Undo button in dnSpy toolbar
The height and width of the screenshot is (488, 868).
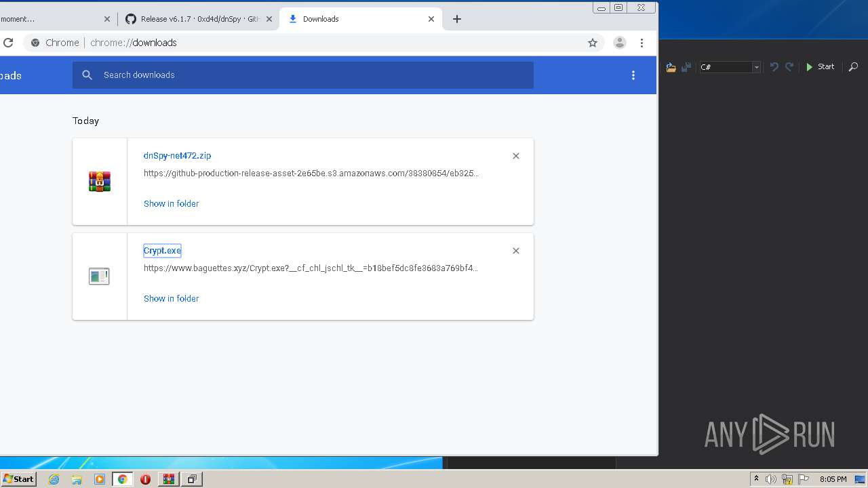(774, 67)
